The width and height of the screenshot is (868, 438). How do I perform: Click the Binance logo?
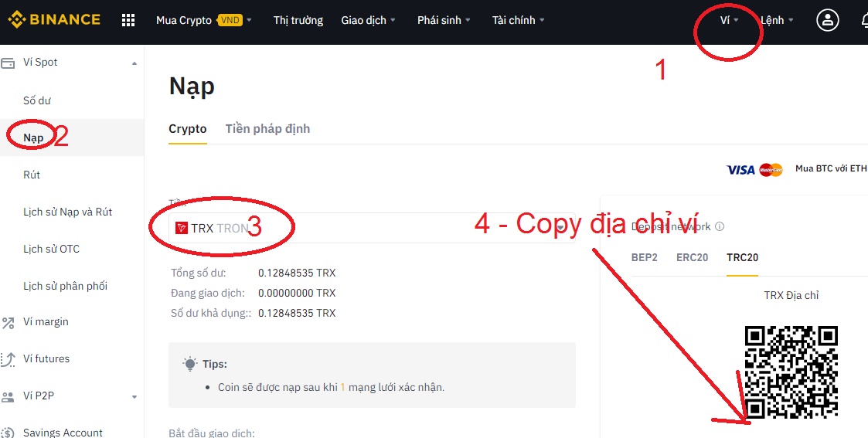53,20
